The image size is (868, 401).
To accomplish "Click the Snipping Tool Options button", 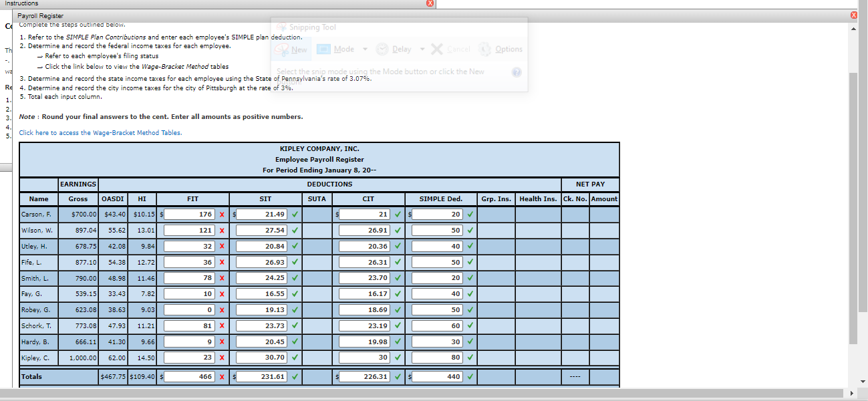I will (x=502, y=49).
